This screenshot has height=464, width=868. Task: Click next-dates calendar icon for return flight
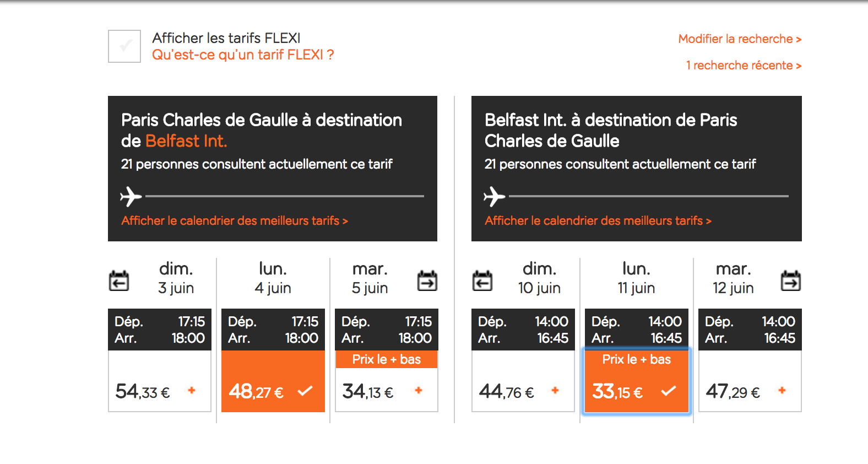coord(791,280)
